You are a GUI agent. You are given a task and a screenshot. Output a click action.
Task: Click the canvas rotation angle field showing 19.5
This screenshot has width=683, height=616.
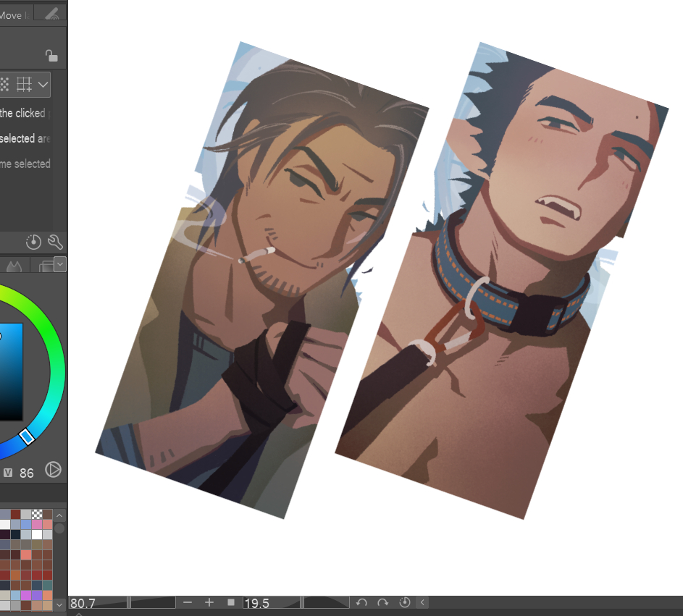pos(271,603)
